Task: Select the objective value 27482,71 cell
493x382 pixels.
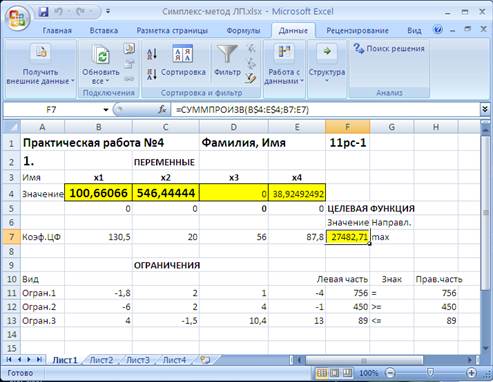Action: click(x=347, y=237)
